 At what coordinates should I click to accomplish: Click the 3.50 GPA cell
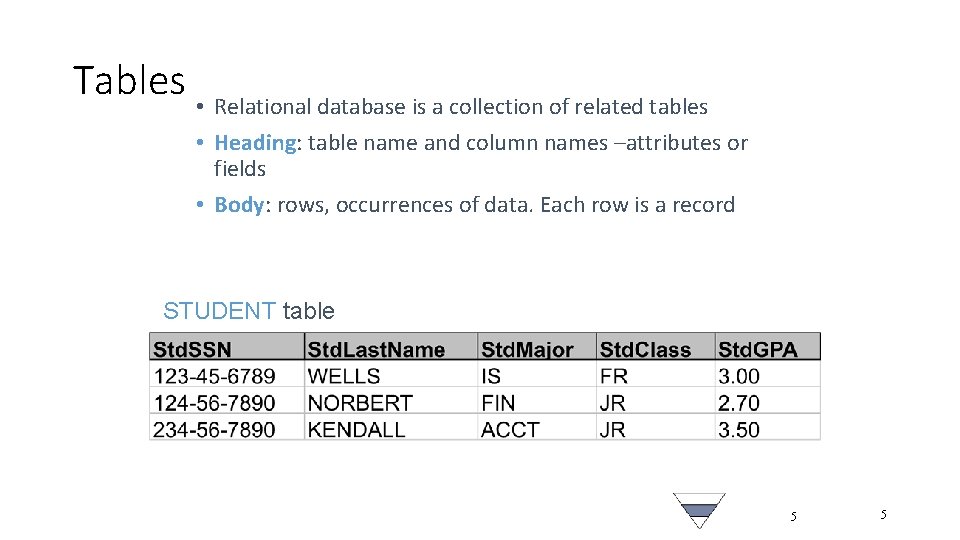tap(739, 430)
